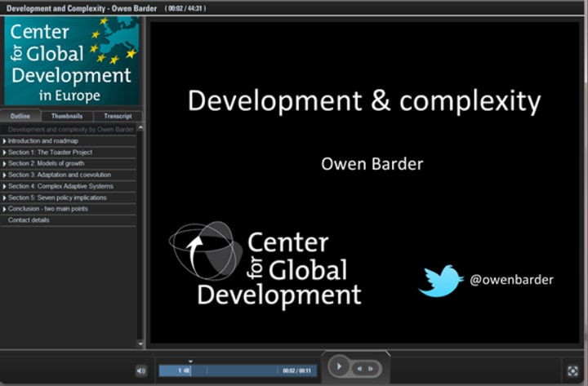The width and height of the screenshot is (588, 386).
Task: Switch to the Outline tab
Action: click(20, 116)
